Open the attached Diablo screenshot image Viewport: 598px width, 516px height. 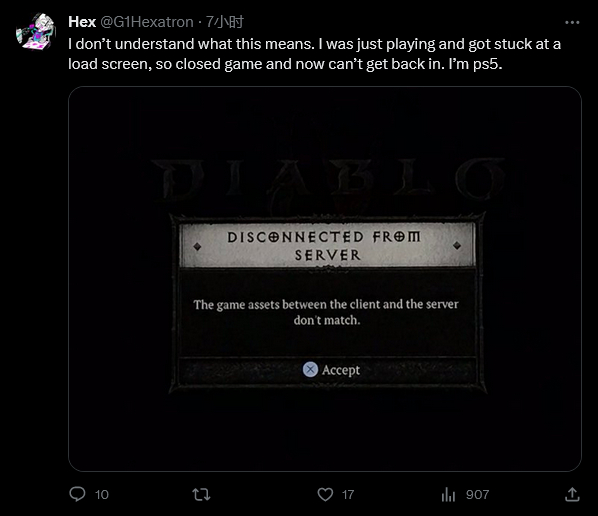click(325, 279)
